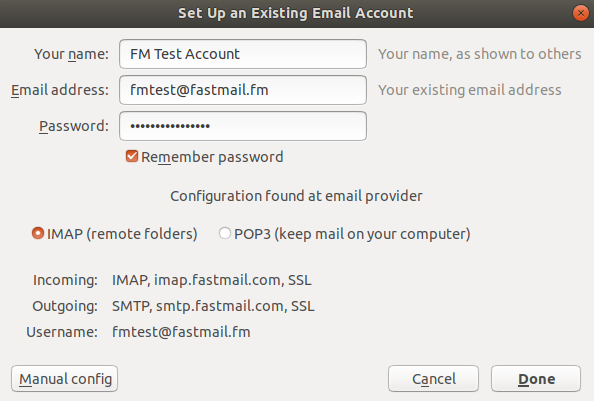Select the IMAP (remote folders) radio button

tap(38, 233)
